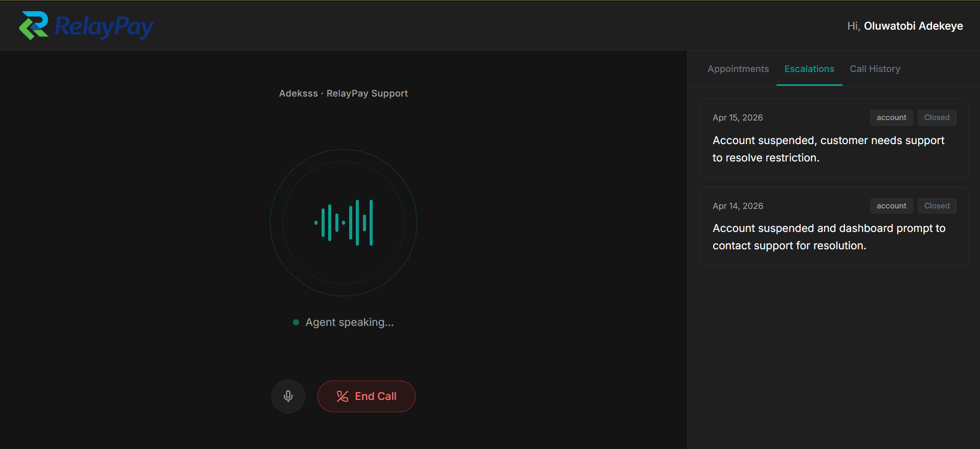The width and height of the screenshot is (980, 449).
Task: Click the Agent speaking status text
Action: pos(350,322)
